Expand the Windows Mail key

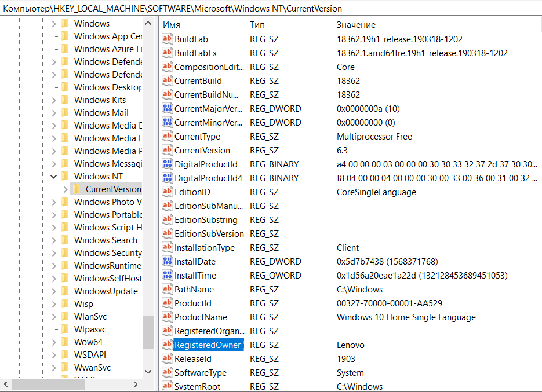[53, 113]
